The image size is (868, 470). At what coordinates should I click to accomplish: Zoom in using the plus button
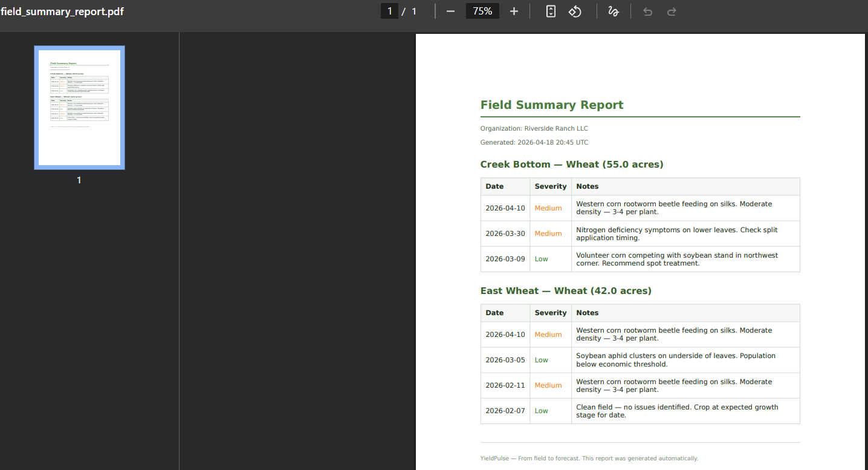coord(514,11)
